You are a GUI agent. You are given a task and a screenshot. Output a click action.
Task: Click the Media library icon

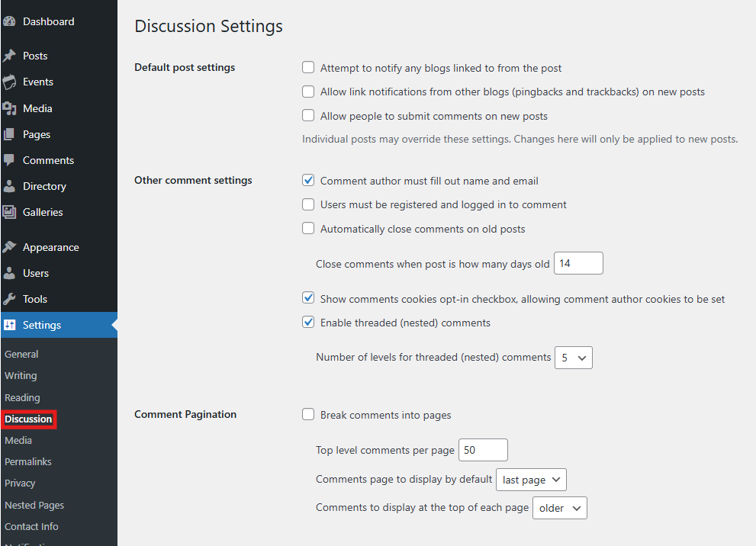9,108
